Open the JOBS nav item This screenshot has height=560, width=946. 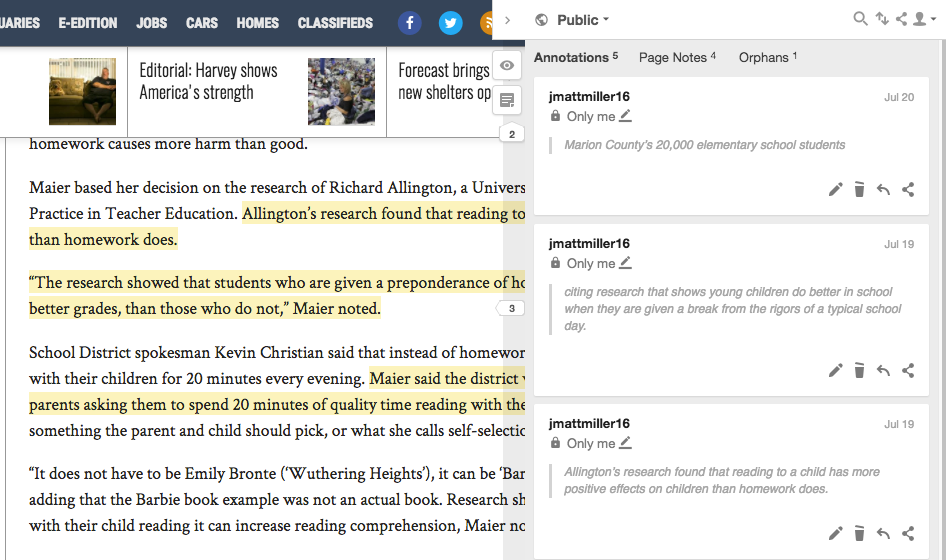151,23
